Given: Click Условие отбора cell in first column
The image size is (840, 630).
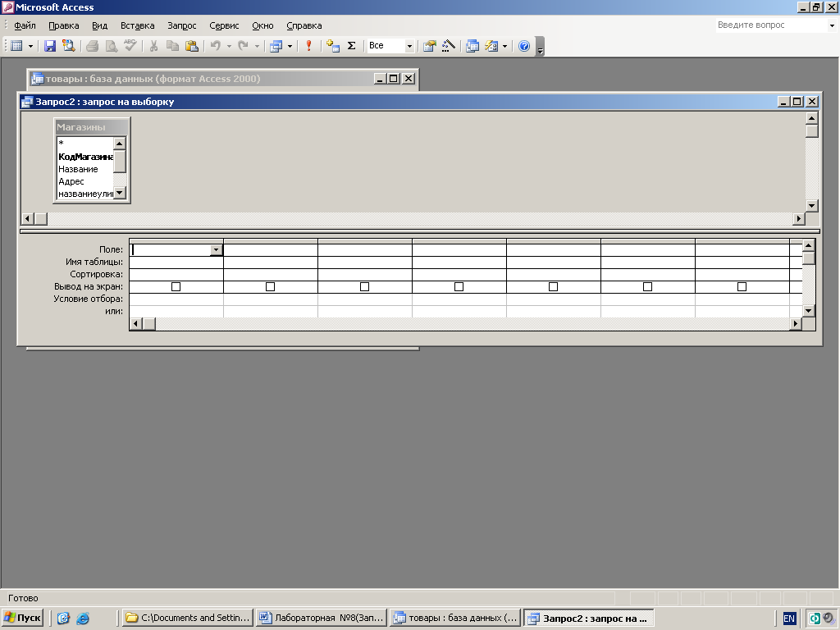Looking at the screenshot, I should click(x=176, y=299).
